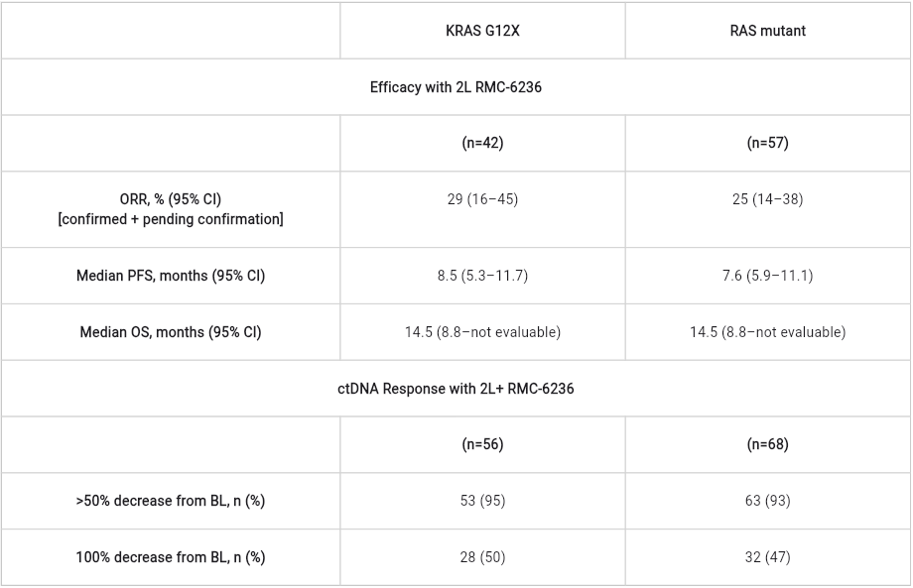913x588 pixels.
Task: Select the Median OS row label
Action: tap(170, 332)
